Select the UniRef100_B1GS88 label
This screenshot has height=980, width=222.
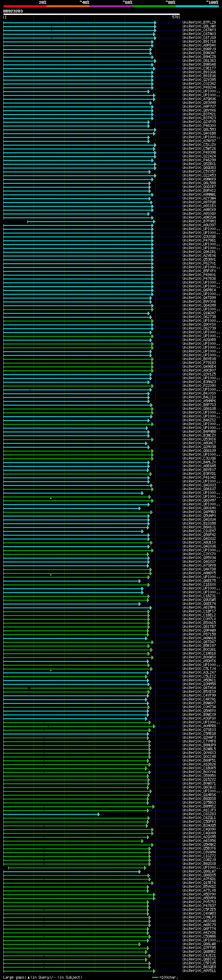point(199,524)
